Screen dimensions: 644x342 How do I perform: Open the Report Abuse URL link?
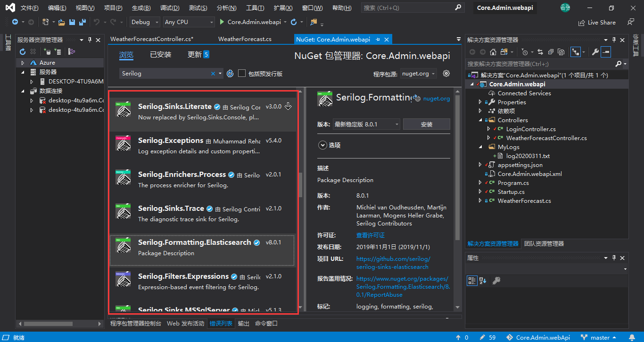click(x=403, y=287)
